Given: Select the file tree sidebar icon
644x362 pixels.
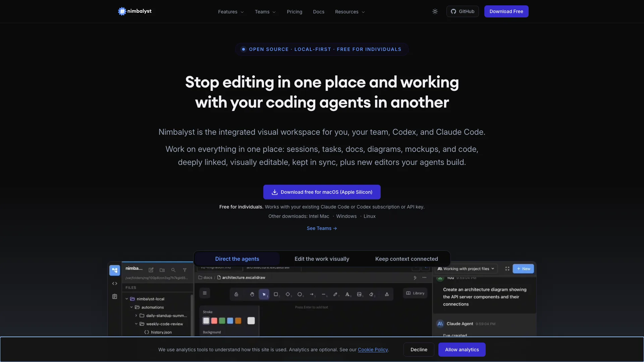Looking at the screenshot, I should [115, 270].
